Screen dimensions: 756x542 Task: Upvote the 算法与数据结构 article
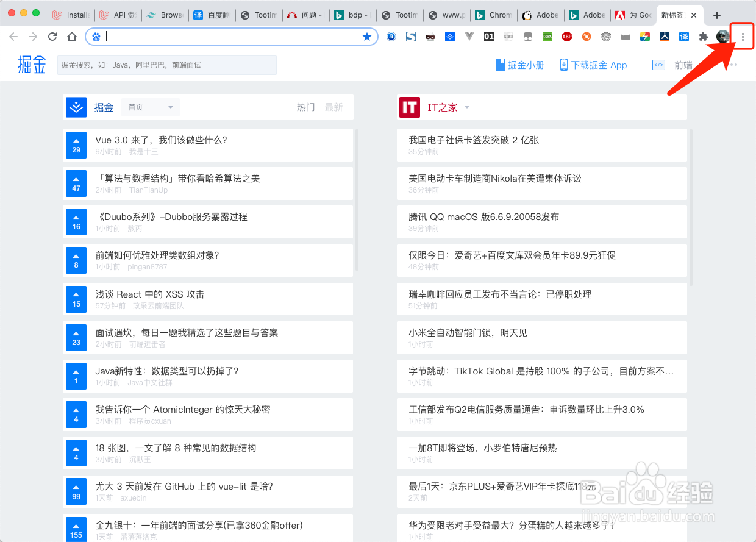click(76, 184)
